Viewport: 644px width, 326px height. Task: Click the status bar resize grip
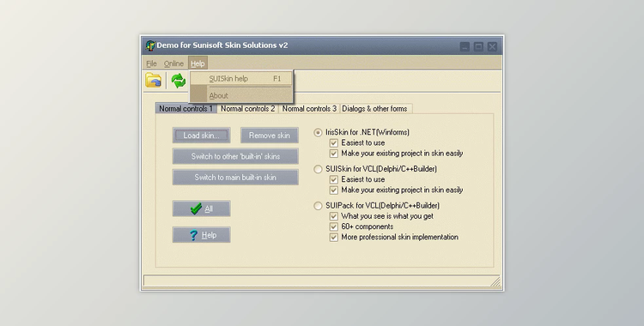click(x=495, y=281)
